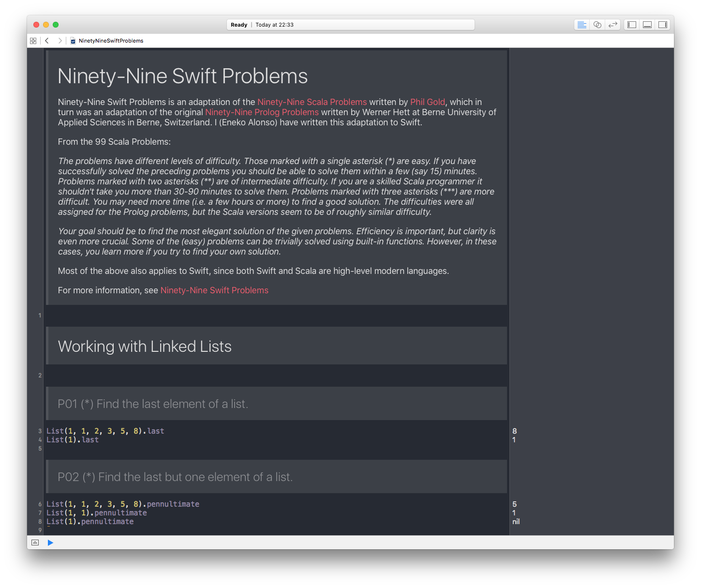Toggle the right Utilities panel
This screenshot has width=701, height=588.
(663, 25)
